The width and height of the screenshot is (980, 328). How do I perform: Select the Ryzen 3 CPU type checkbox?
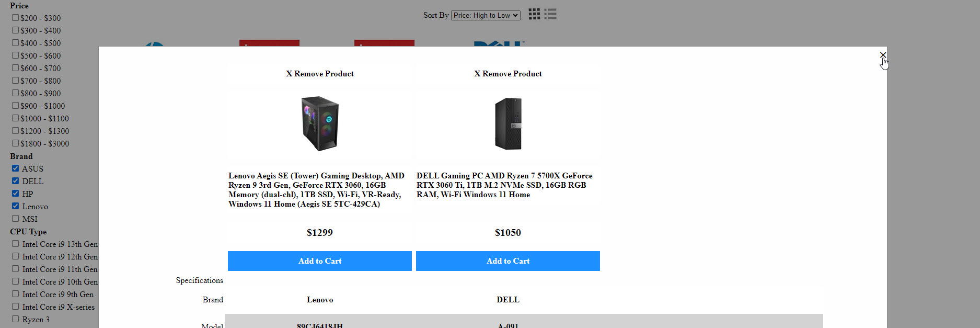(x=16, y=319)
